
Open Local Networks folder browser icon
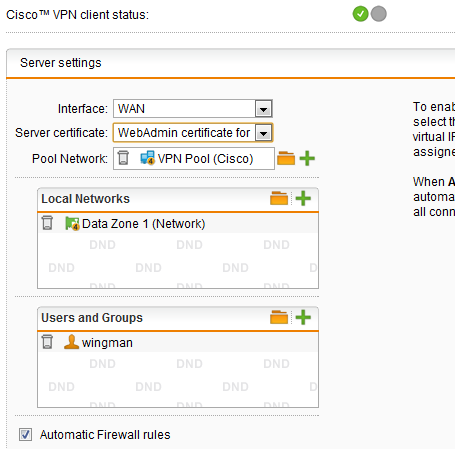pos(279,198)
